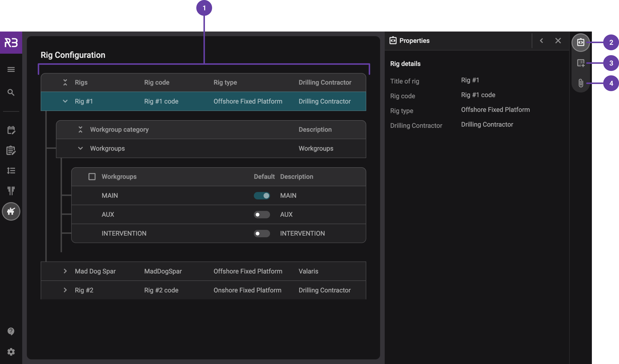619x364 pixels.
Task: Click the Rig #1 code value in Properties
Action: (x=478, y=95)
